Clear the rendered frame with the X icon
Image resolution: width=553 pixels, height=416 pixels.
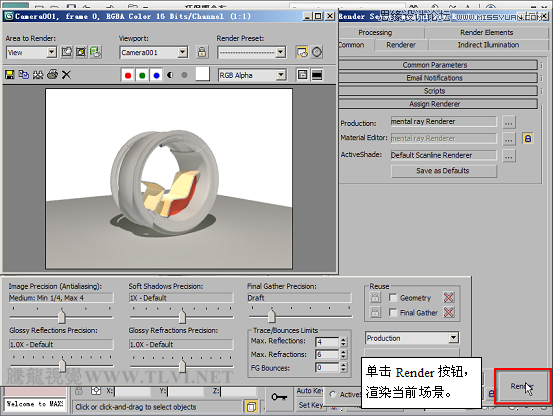pos(66,74)
